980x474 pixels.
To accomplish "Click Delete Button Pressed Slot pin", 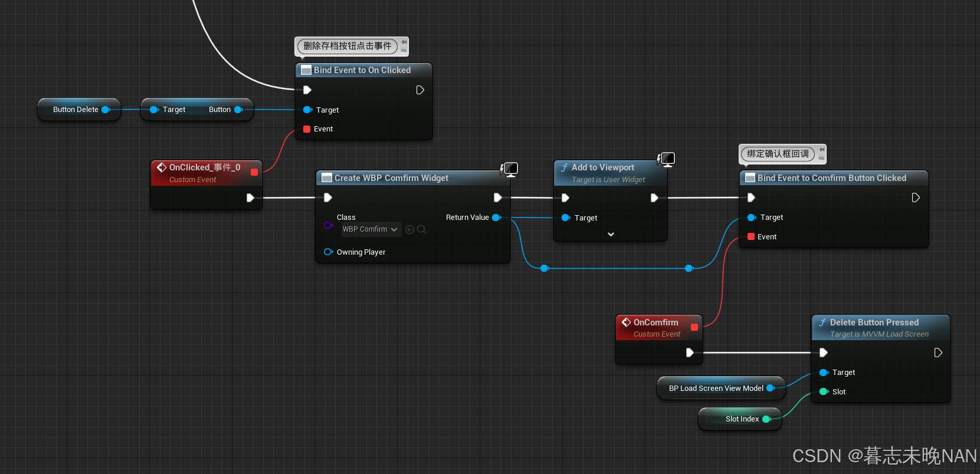I will click(x=824, y=392).
